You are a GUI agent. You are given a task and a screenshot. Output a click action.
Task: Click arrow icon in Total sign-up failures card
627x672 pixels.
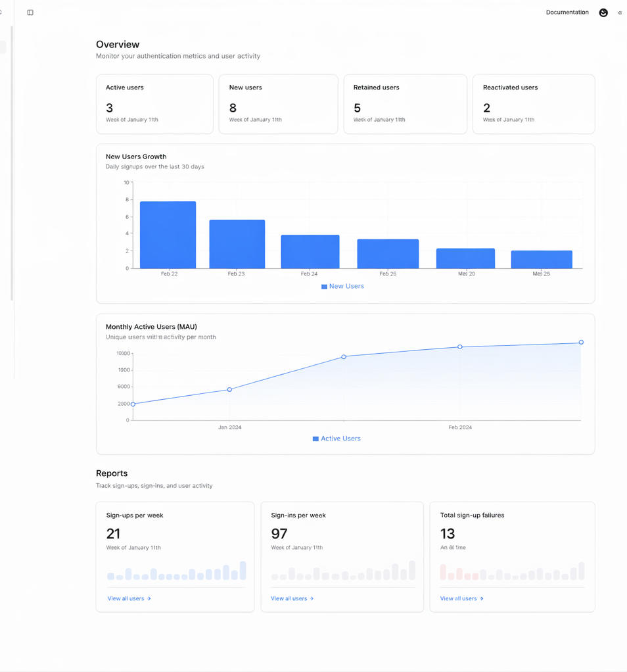tap(482, 598)
